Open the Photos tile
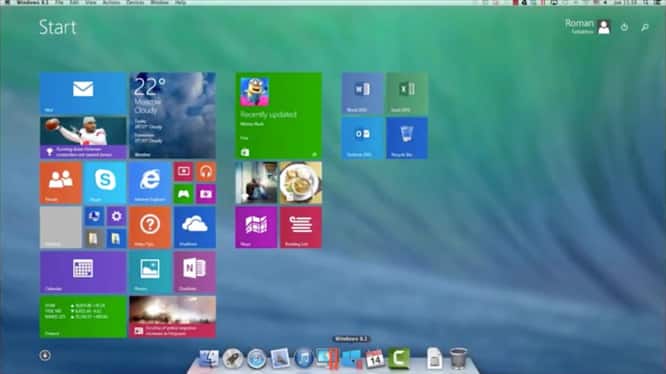 pyautogui.click(x=150, y=272)
